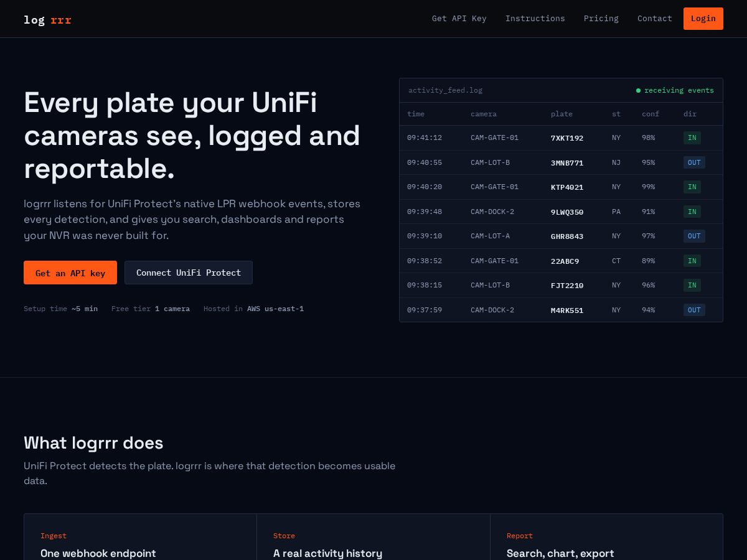Click the dir column header

[x=690, y=114]
